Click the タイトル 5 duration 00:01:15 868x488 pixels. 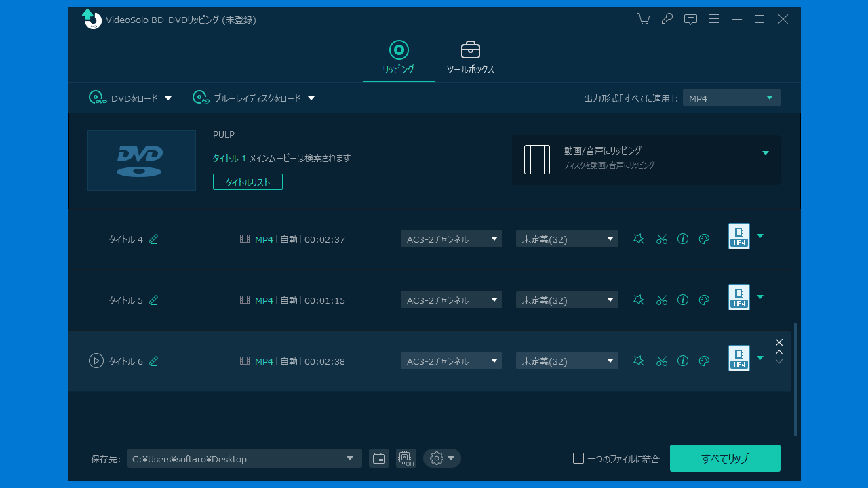[x=325, y=300]
